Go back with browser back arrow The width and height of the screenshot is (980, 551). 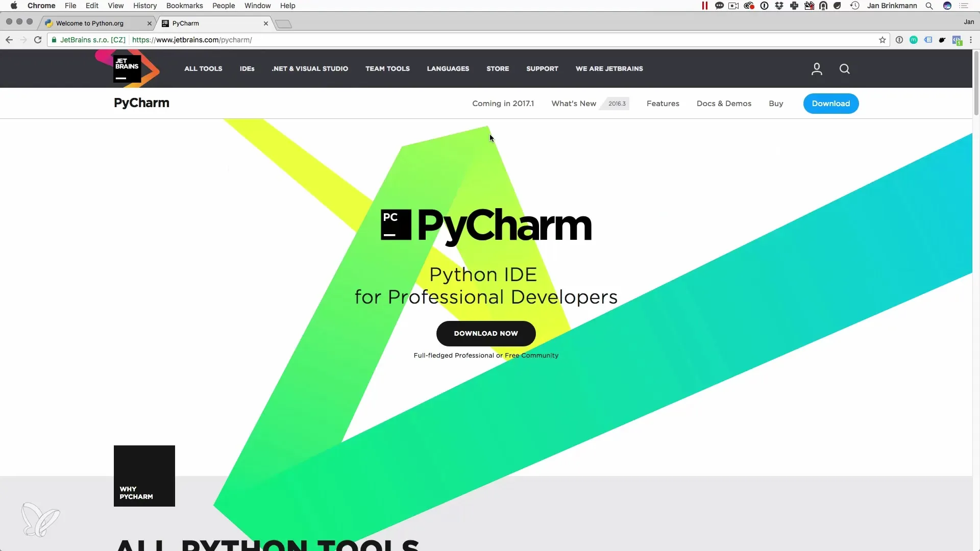[9, 40]
